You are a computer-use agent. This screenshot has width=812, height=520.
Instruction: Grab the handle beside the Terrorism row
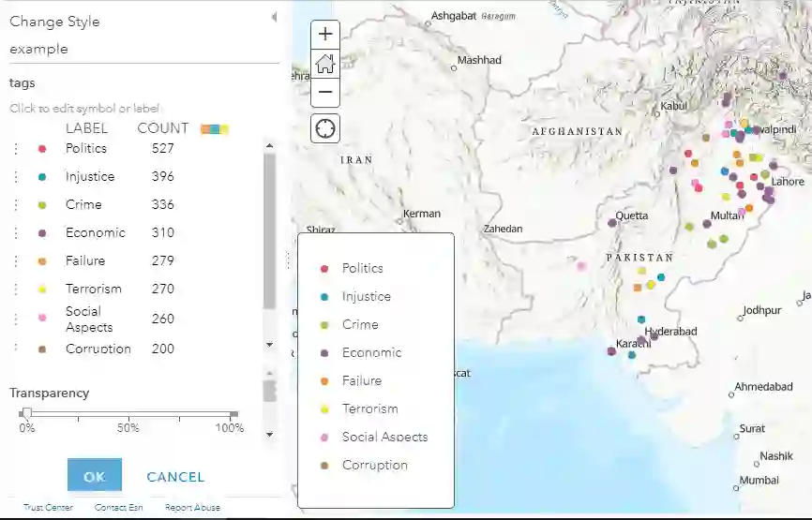pyautogui.click(x=16, y=290)
